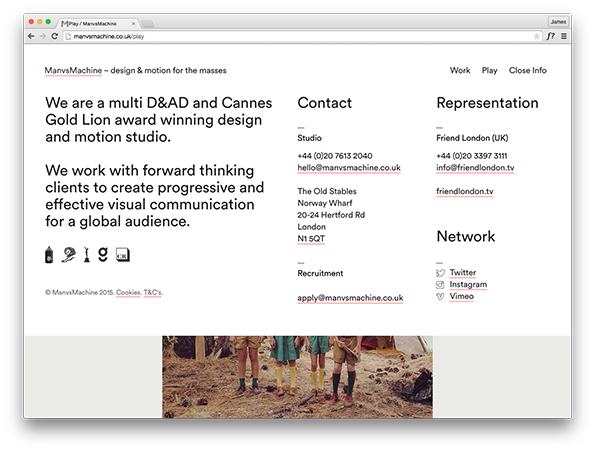Click the studio phone +44 (0)20 7613 2040
This screenshot has height=452, width=595.
pyautogui.click(x=335, y=156)
